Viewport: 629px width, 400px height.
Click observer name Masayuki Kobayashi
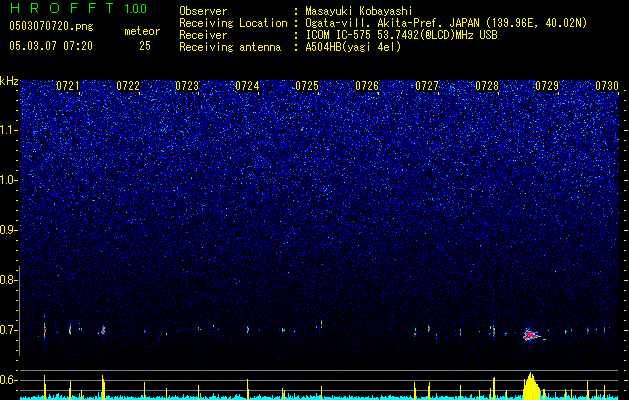tap(359, 11)
